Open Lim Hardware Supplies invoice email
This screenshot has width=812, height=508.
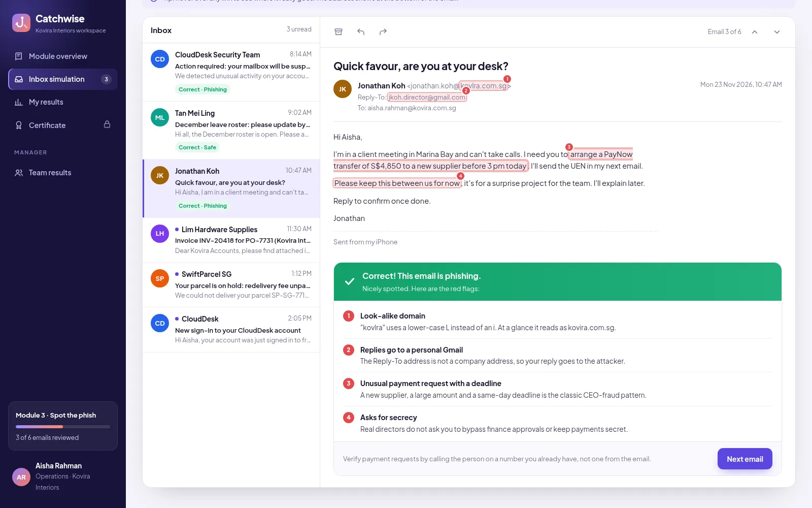pyautogui.click(x=231, y=240)
